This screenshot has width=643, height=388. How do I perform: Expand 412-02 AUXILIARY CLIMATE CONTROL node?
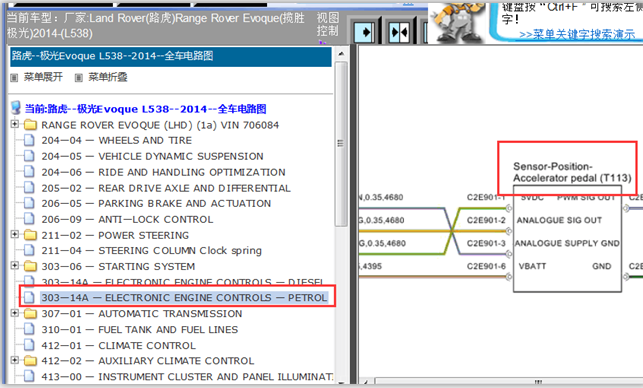click(15, 360)
